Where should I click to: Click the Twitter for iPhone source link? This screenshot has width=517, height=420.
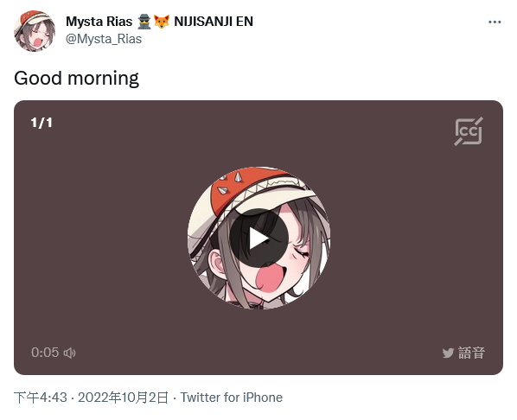(x=232, y=398)
